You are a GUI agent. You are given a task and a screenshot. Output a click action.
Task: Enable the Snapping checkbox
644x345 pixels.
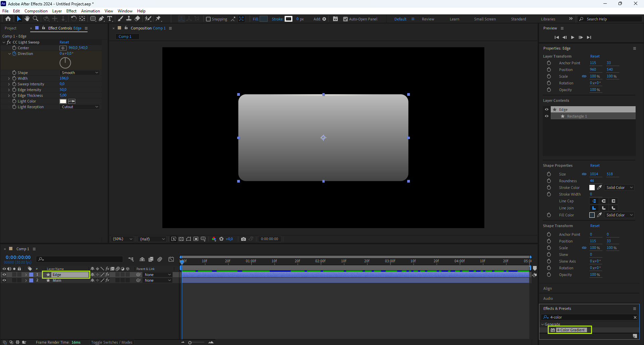click(208, 19)
